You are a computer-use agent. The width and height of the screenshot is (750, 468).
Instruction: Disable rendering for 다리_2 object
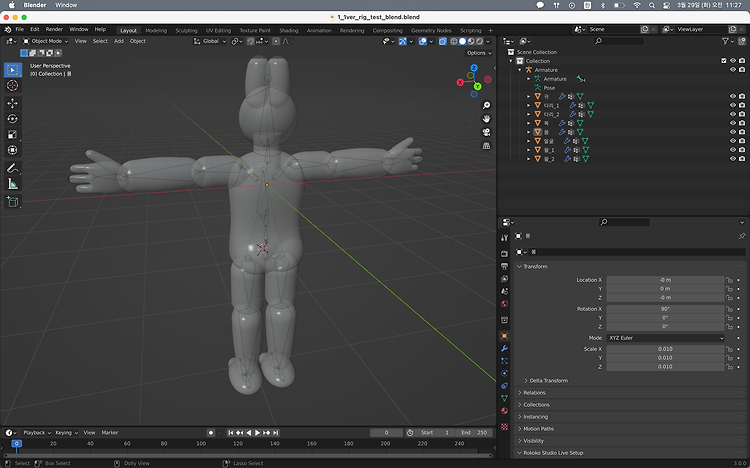(x=742, y=114)
